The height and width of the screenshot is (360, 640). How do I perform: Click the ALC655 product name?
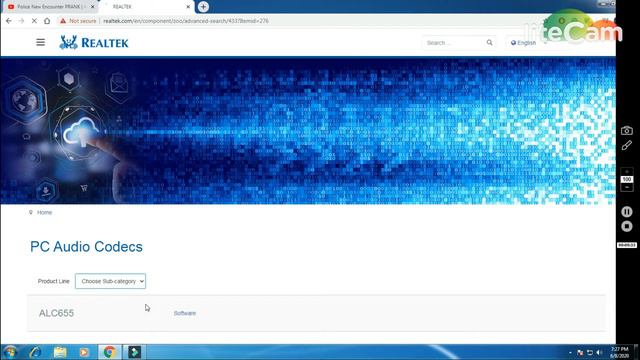[x=56, y=313]
